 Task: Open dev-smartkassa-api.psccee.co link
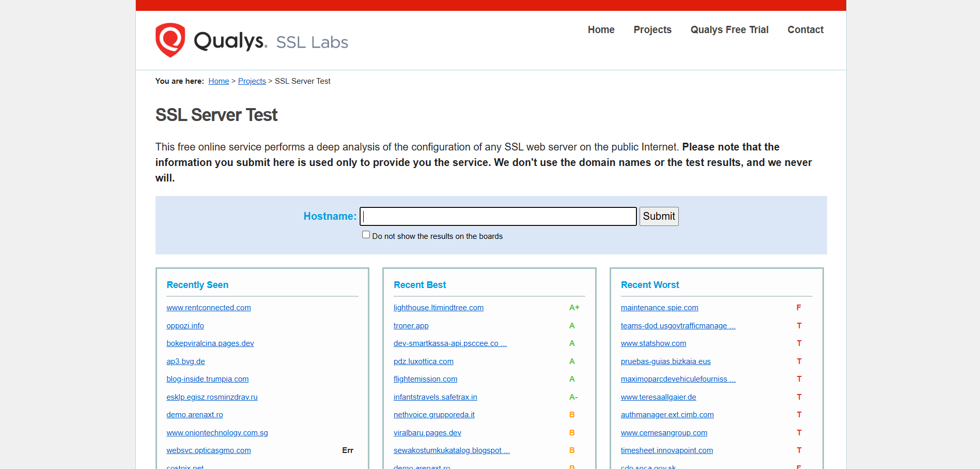[x=450, y=343]
